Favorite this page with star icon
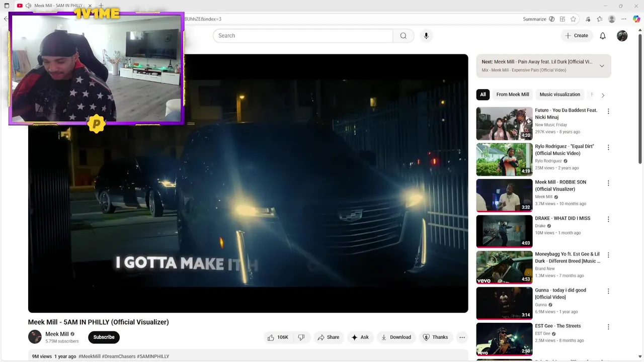The height and width of the screenshot is (362, 644). click(573, 19)
